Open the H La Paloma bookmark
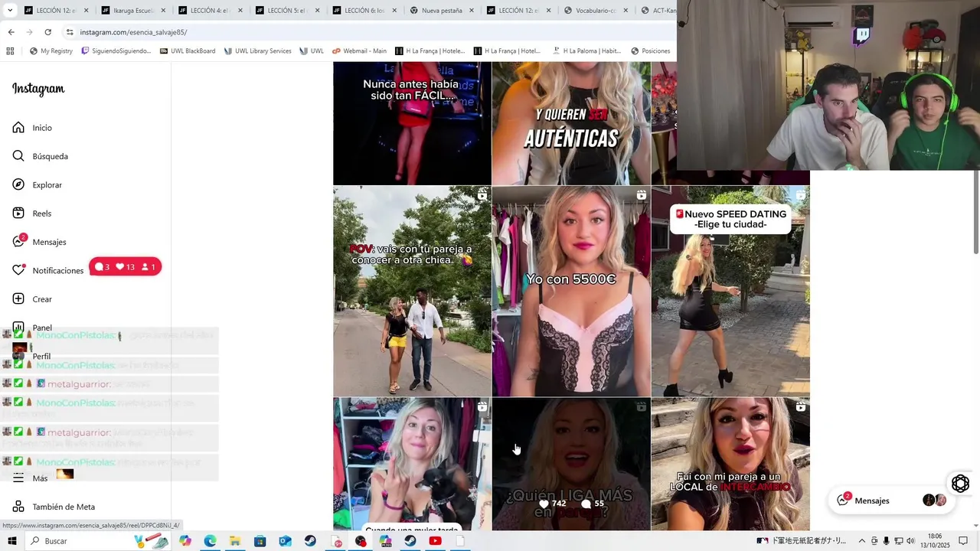 tap(586, 51)
